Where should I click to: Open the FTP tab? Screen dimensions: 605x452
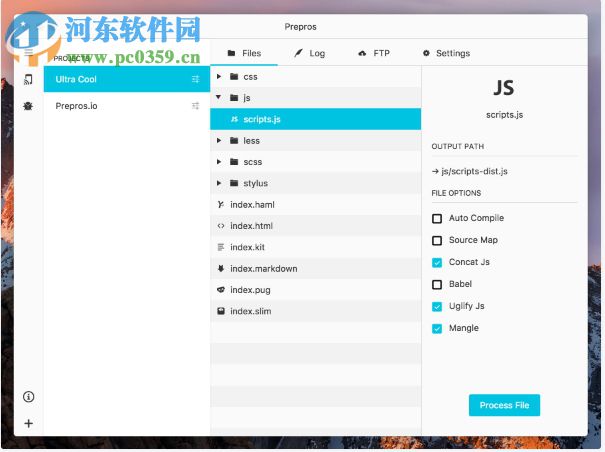tap(374, 53)
